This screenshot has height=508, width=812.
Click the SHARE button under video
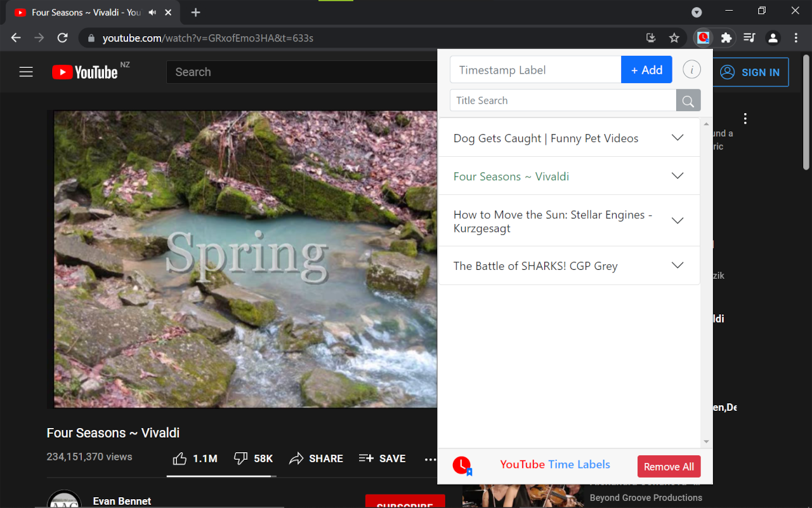pos(316,458)
